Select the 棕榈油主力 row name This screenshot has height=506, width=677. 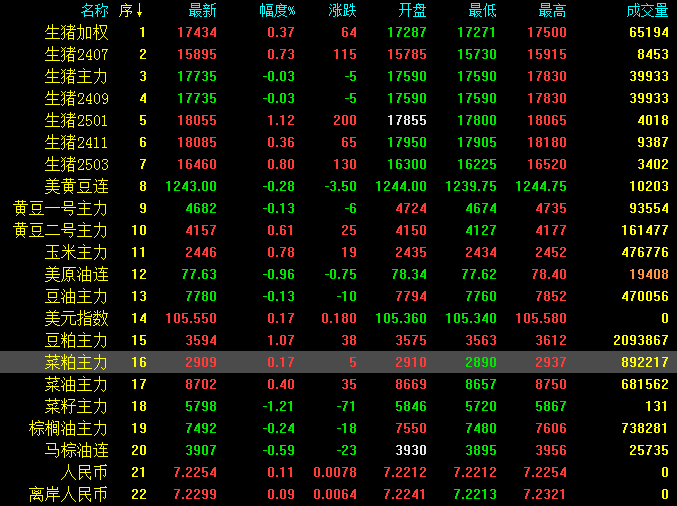[x=69, y=428]
